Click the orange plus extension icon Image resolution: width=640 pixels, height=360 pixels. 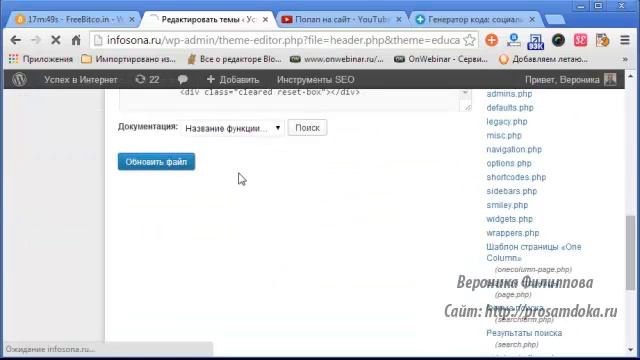coord(491,40)
